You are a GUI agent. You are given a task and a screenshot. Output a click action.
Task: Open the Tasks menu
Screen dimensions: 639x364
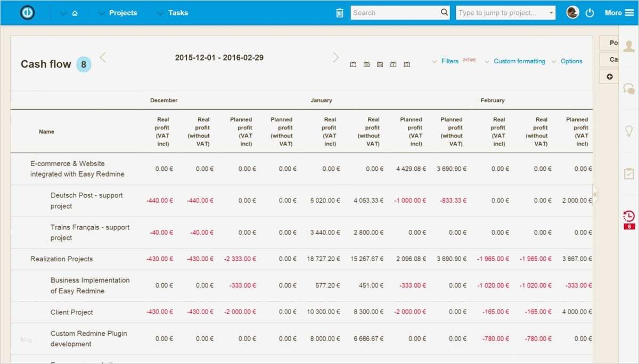coord(178,13)
